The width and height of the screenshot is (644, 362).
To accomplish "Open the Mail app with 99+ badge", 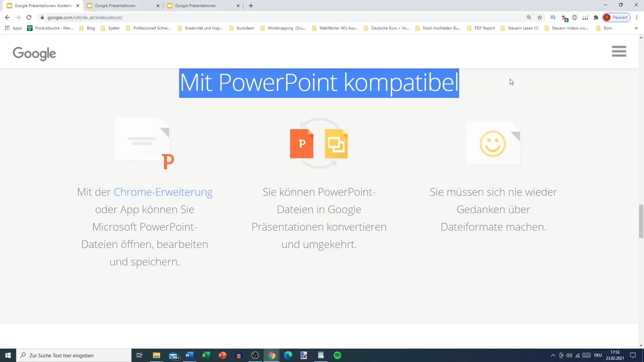I will (174, 356).
